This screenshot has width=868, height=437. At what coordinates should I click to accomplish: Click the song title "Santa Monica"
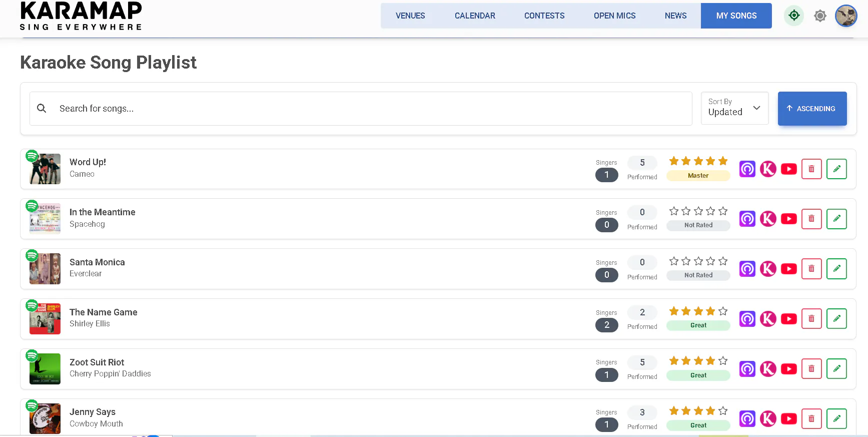point(97,262)
